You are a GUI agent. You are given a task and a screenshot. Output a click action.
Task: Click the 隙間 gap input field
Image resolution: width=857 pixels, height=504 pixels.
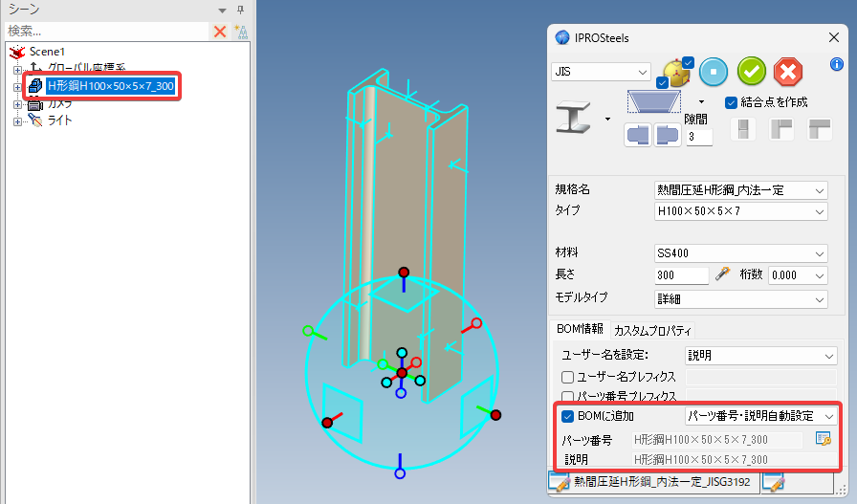coord(699,137)
